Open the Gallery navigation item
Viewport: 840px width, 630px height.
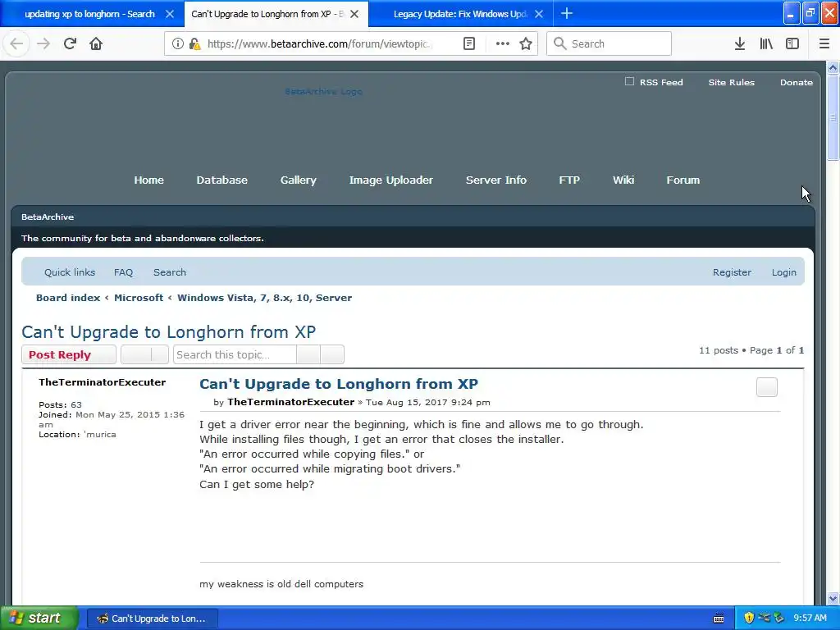click(x=299, y=180)
